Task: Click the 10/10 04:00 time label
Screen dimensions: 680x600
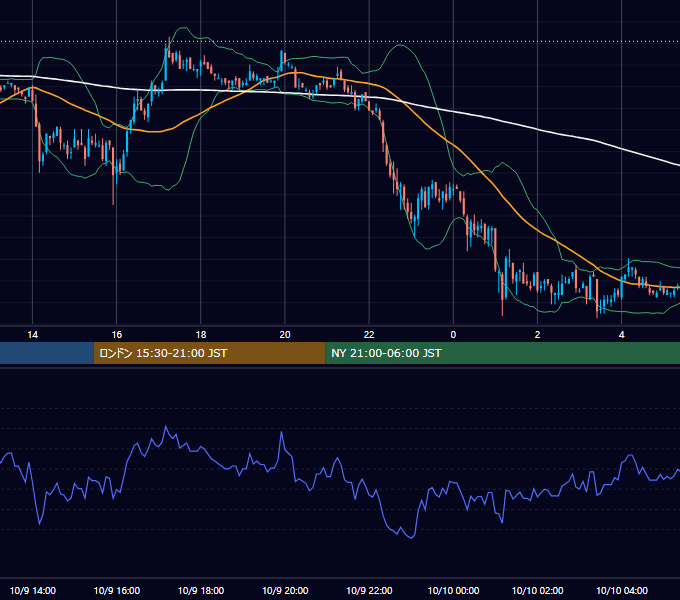Action: click(x=621, y=590)
